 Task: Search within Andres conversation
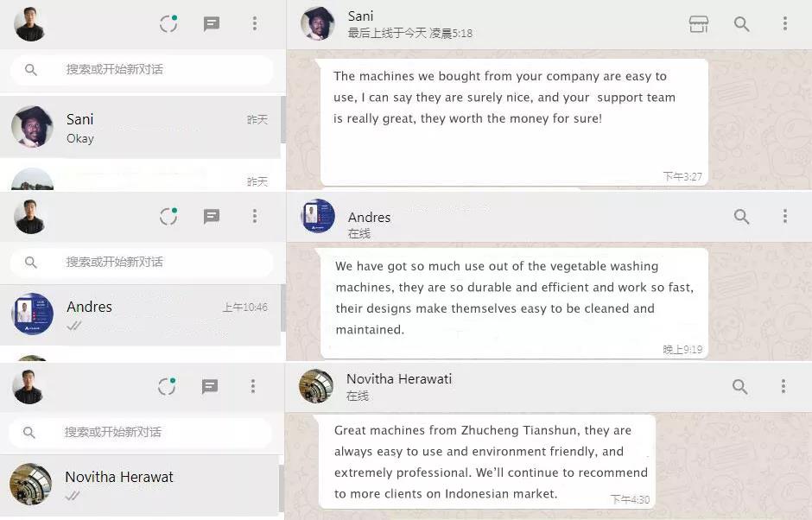tap(741, 217)
